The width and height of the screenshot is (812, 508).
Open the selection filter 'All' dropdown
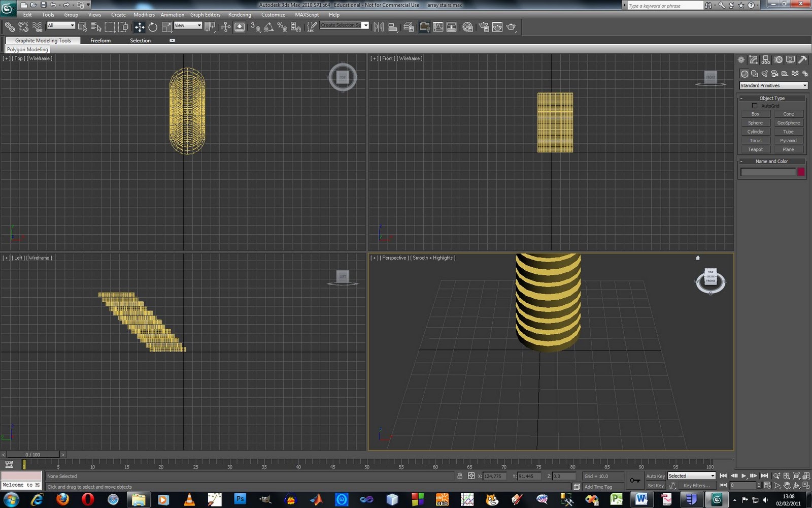(x=61, y=25)
